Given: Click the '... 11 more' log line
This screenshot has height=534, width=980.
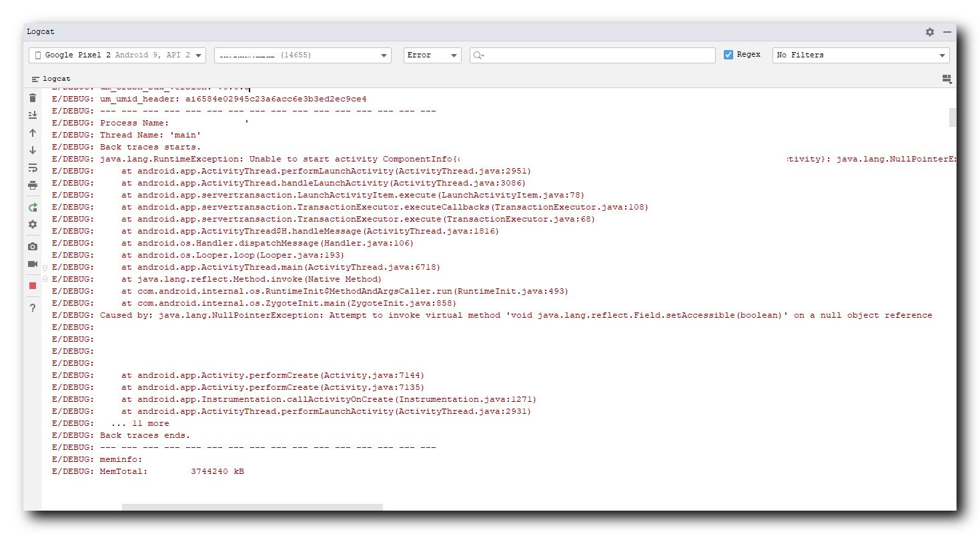Looking at the screenshot, I should [x=110, y=423].
